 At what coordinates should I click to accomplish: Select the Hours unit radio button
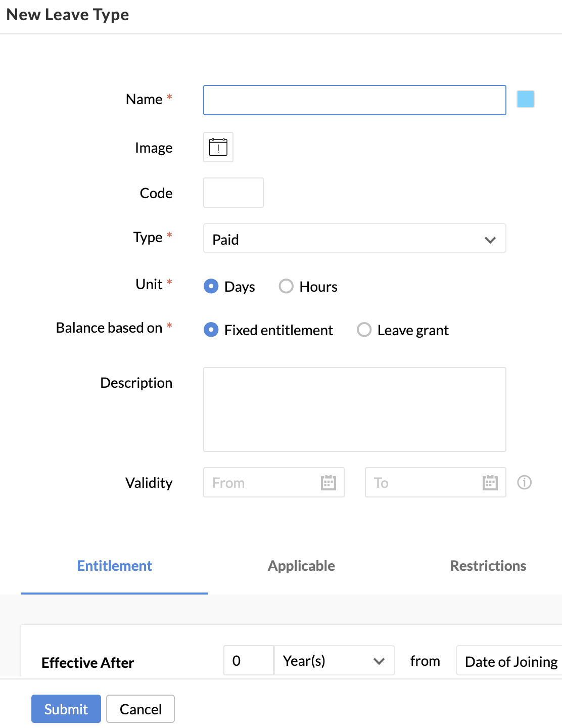point(286,286)
